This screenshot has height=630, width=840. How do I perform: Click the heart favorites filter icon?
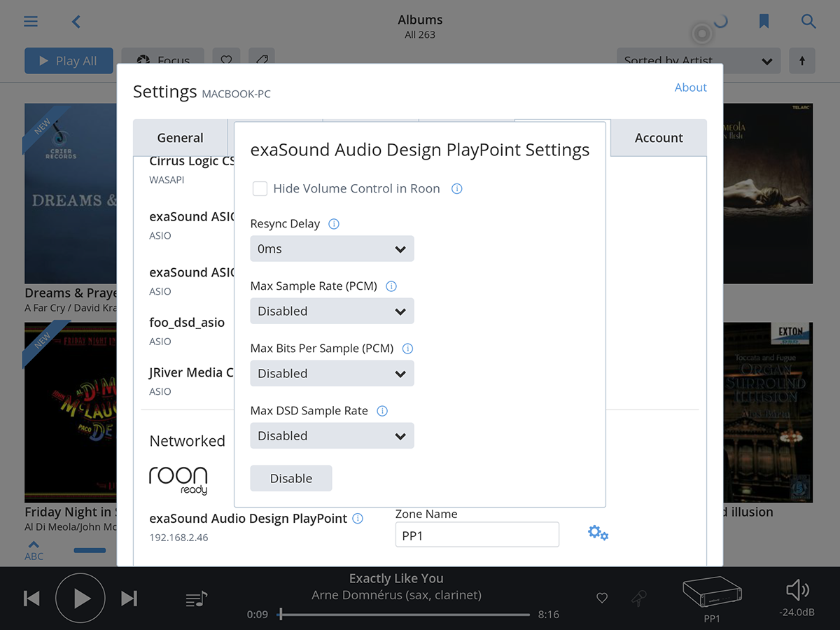pos(226,61)
